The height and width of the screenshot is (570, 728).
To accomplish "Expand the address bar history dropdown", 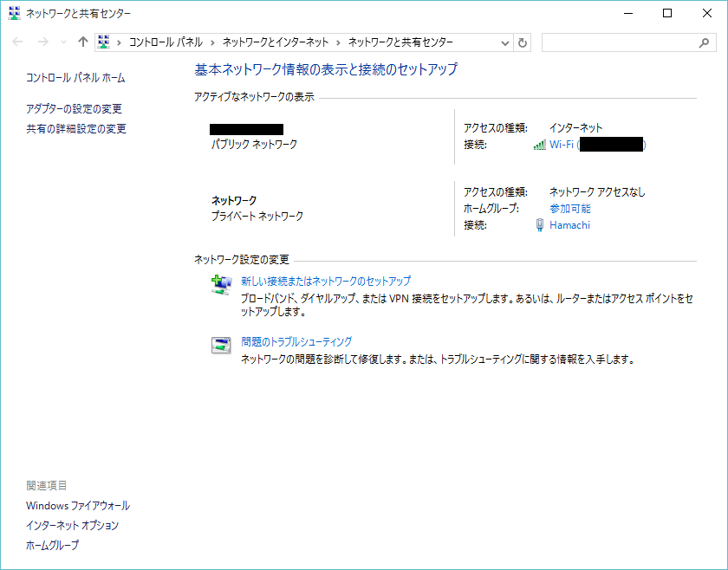I will click(506, 42).
